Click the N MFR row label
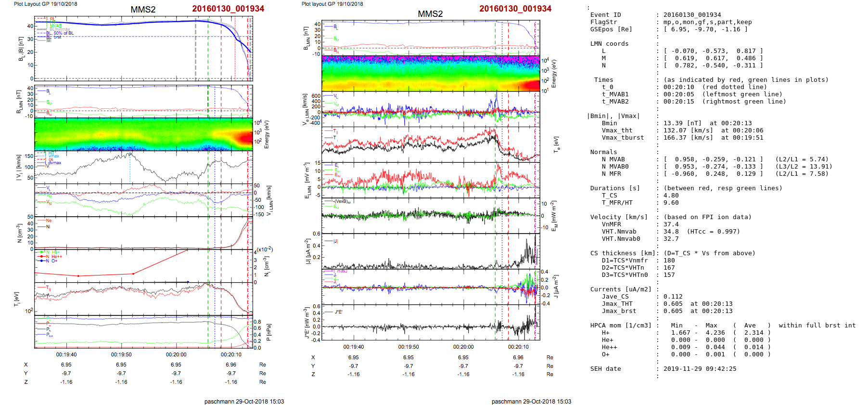 611,174
